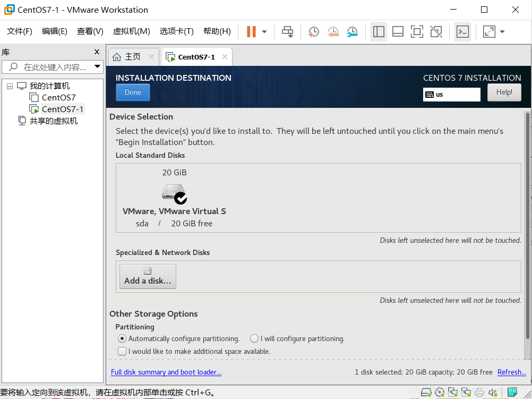Open the 编辑(E) menu

[54, 31]
